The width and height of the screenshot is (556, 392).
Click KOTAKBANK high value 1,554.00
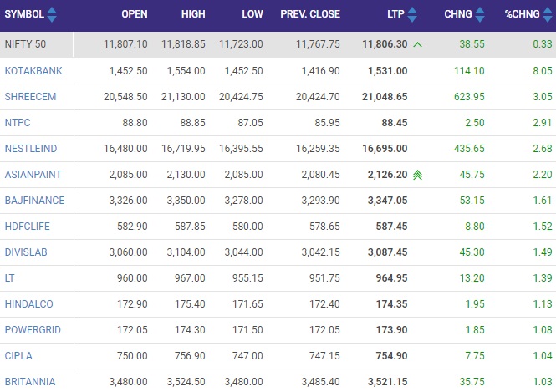coord(186,71)
